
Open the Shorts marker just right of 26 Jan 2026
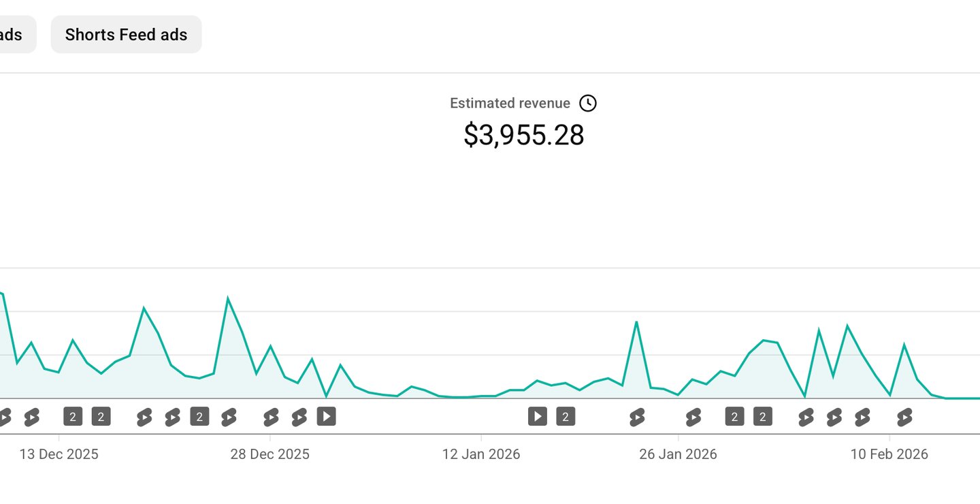[x=693, y=417]
